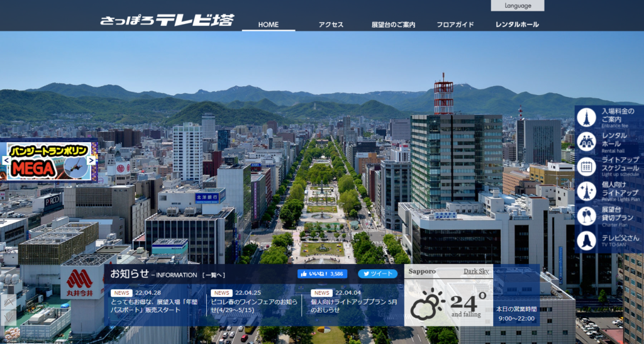Click the NEWS tag beside 22.04.25

(221, 293)
